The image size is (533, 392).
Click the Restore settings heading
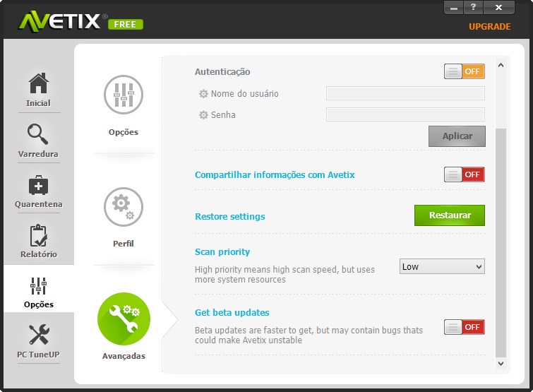(x=230, y=217)
